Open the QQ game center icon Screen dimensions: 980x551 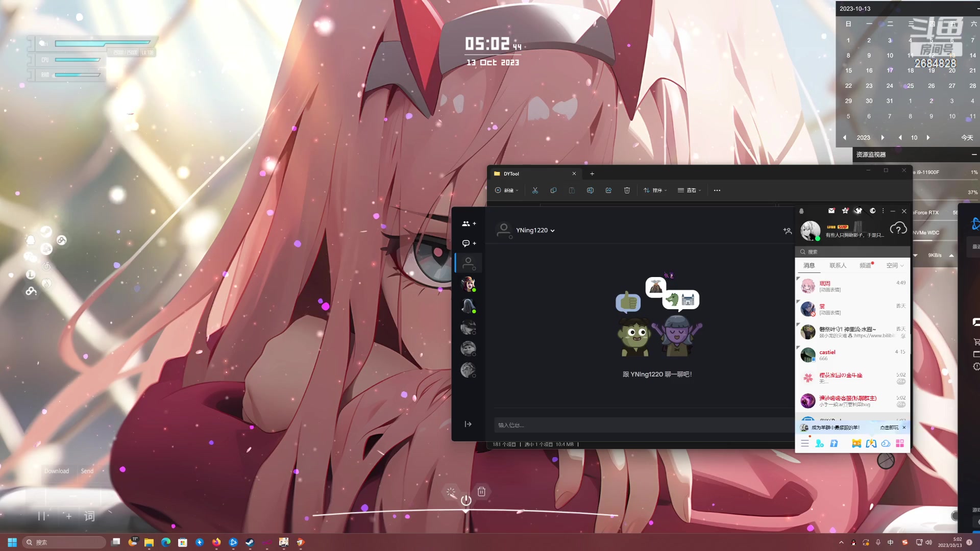click(x=856, y=443)
